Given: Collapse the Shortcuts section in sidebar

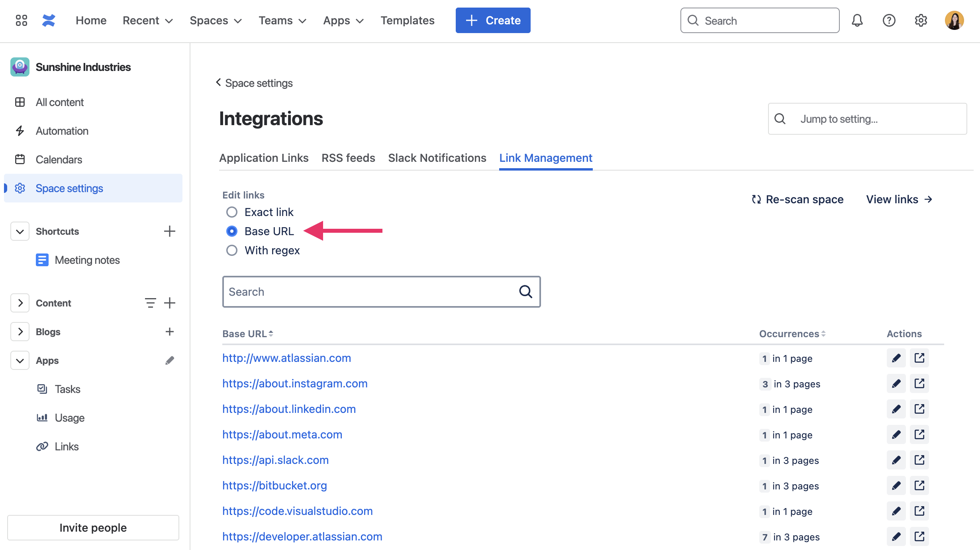Looking at the screenshot, I should click(x=18, y=232).
